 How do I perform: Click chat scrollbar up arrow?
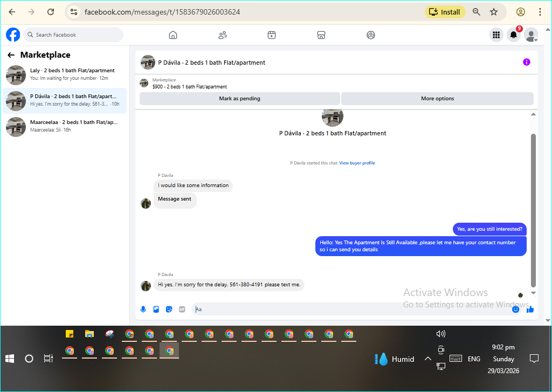coord(533,114)
